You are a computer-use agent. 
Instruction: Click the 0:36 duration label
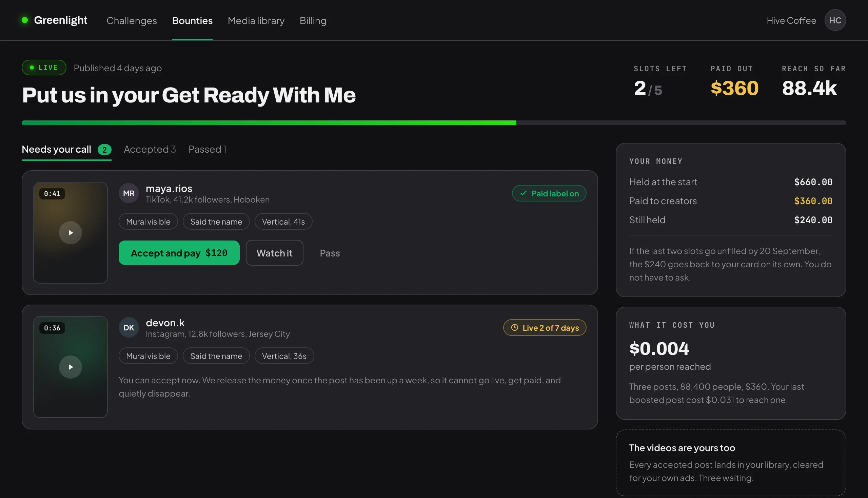(x=52, y=328)
